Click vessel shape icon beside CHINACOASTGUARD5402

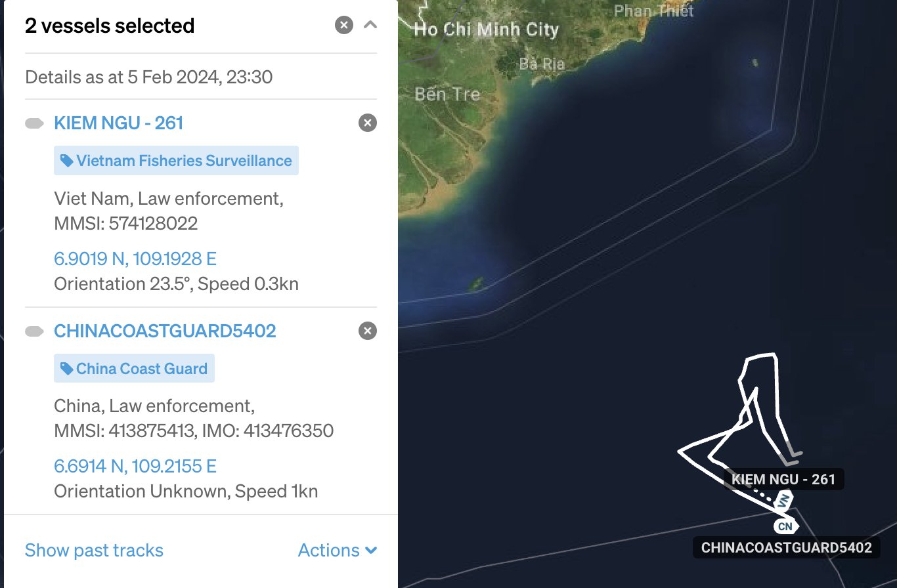[34, 331]
